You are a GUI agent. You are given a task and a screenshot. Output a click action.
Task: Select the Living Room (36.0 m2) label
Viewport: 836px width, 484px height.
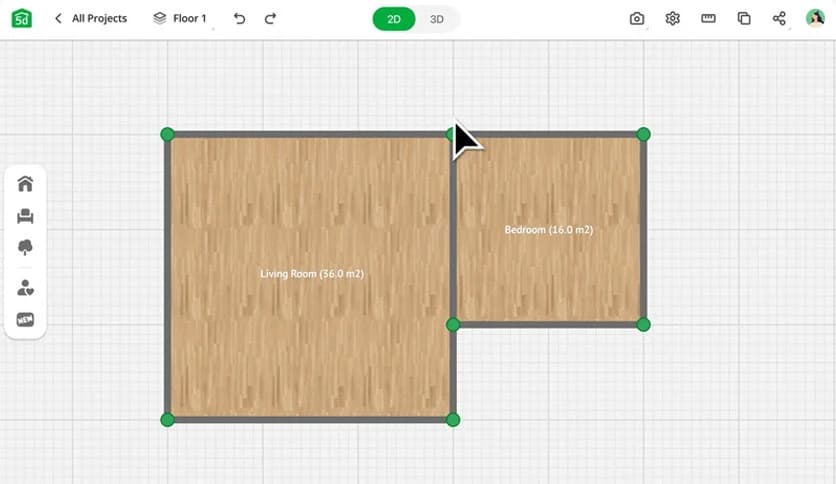pyautogui.click(x=312, y=274)
